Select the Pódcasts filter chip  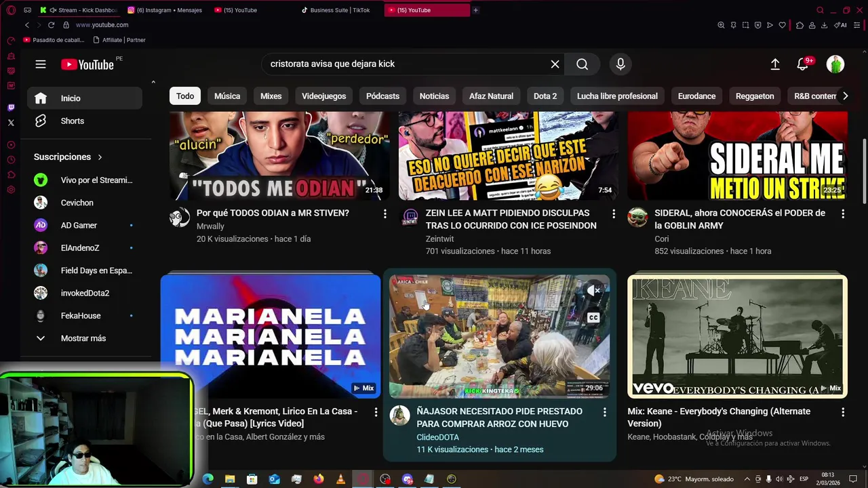tap(382, 96)
